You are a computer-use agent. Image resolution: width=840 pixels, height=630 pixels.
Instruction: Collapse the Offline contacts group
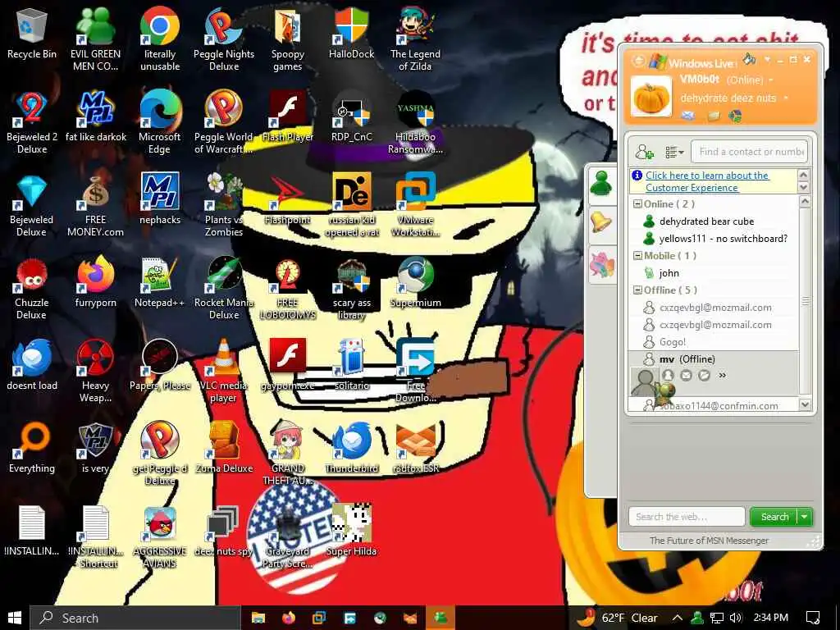click(637, 290)
